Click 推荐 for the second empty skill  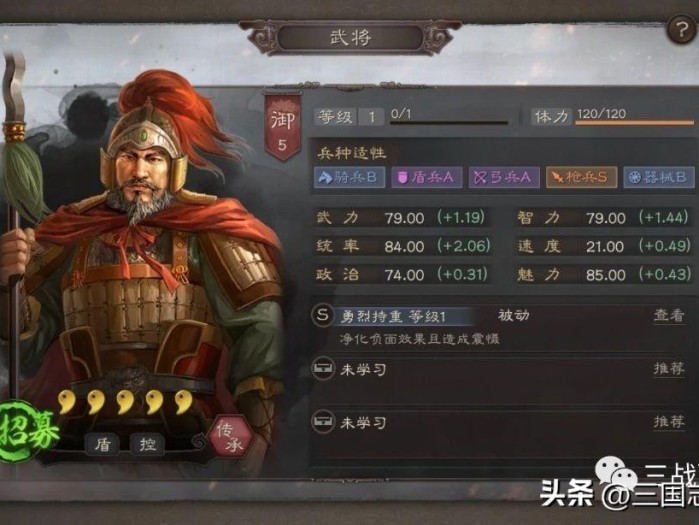(x=669, y=422)
